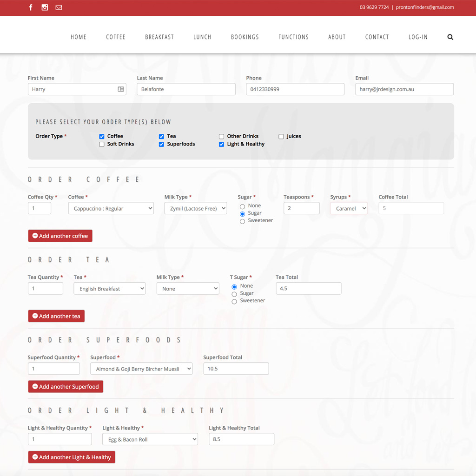The width and height of the screenshot is (476, 476).
Task: Open the Coffee menu item
Action: [x=116, y=37]
